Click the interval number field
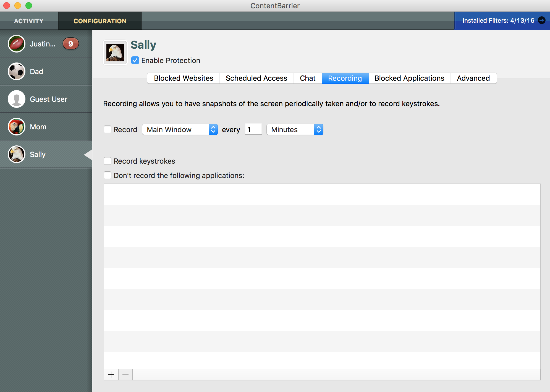This screenshot has width=550, height=392. coord(253,129)
